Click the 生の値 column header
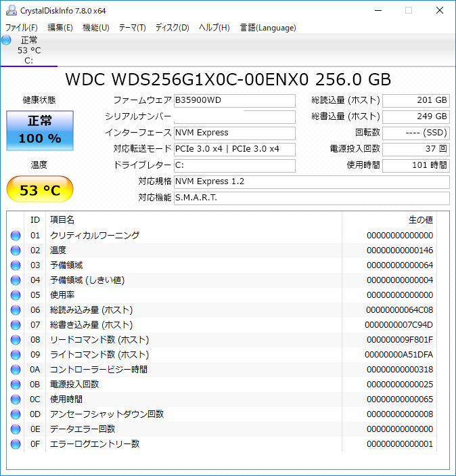The width and height of the screenshot is (456, 476). [419, 219]
